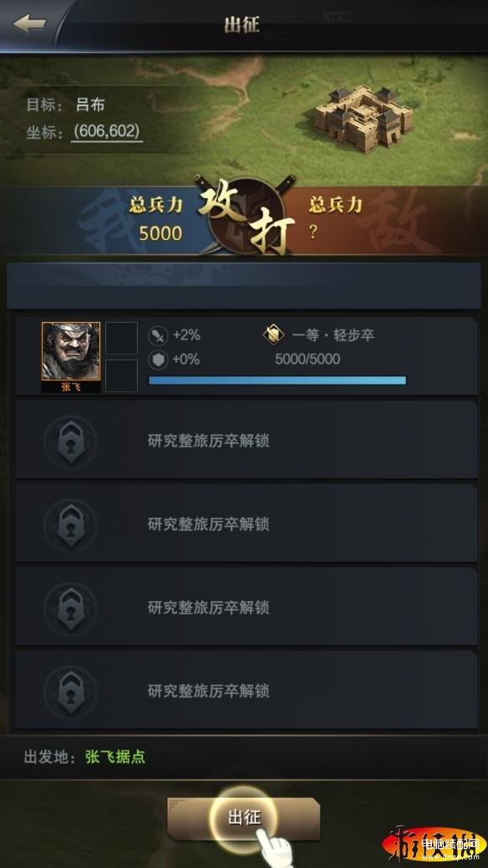
Task: Click the 出征 march button
Action: (x=243, y=818)
